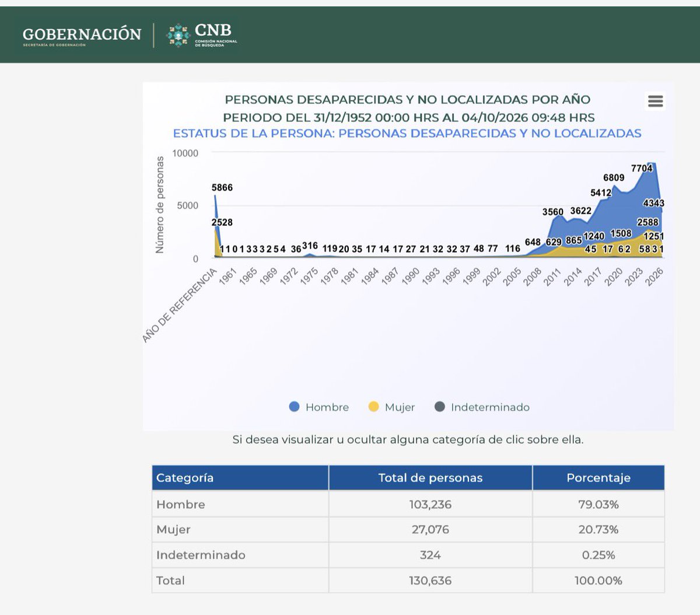
Task: Click the 316 data label on chart
Action: click(x=310, y=246)
